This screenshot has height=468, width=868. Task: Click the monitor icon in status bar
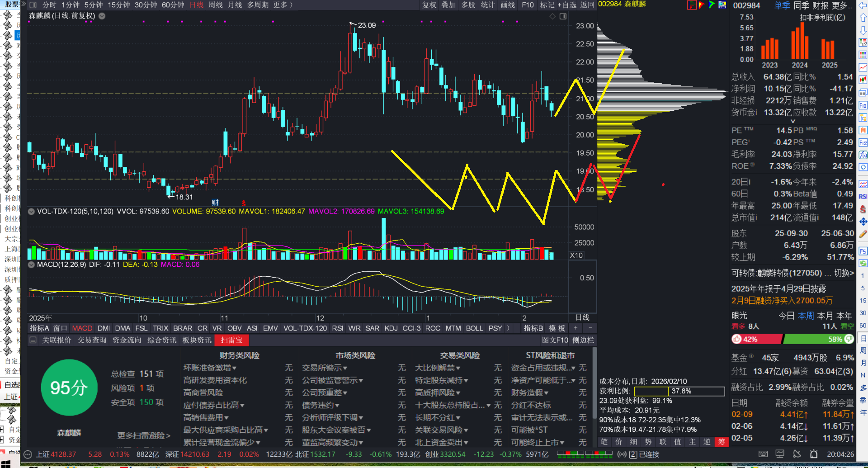tap(780, 454)
